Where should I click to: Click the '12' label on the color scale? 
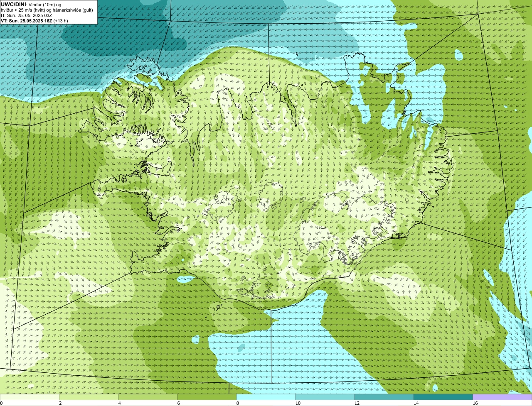click(357, 403)
